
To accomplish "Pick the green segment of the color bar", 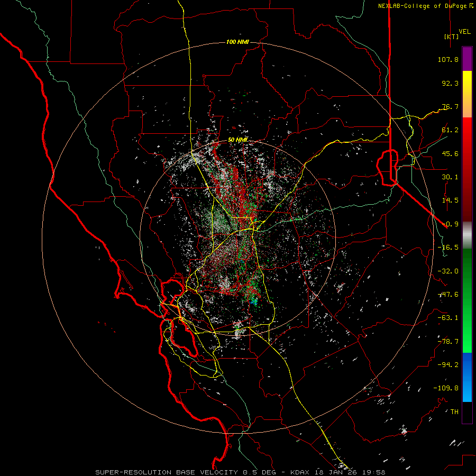I will [x=467, y=300].
